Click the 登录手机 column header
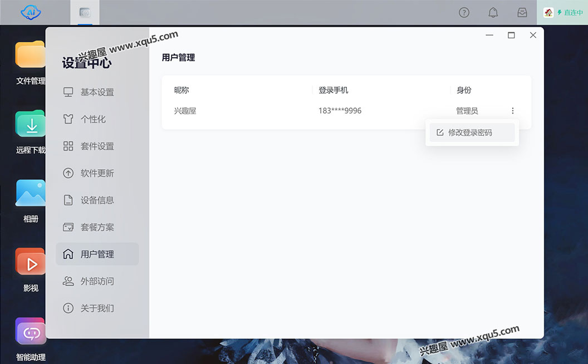This screenshot has width=588, height=364. click(x=334, y=90)
